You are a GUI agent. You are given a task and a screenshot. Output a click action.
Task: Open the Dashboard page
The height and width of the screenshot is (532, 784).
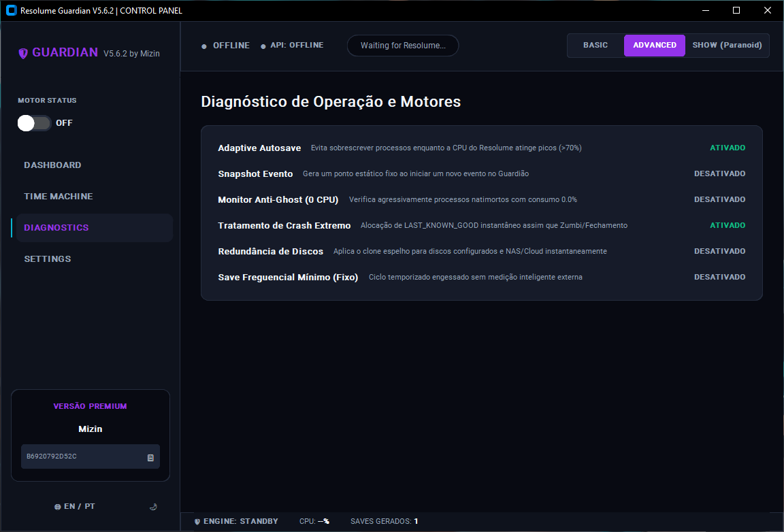tap(52, 165)
